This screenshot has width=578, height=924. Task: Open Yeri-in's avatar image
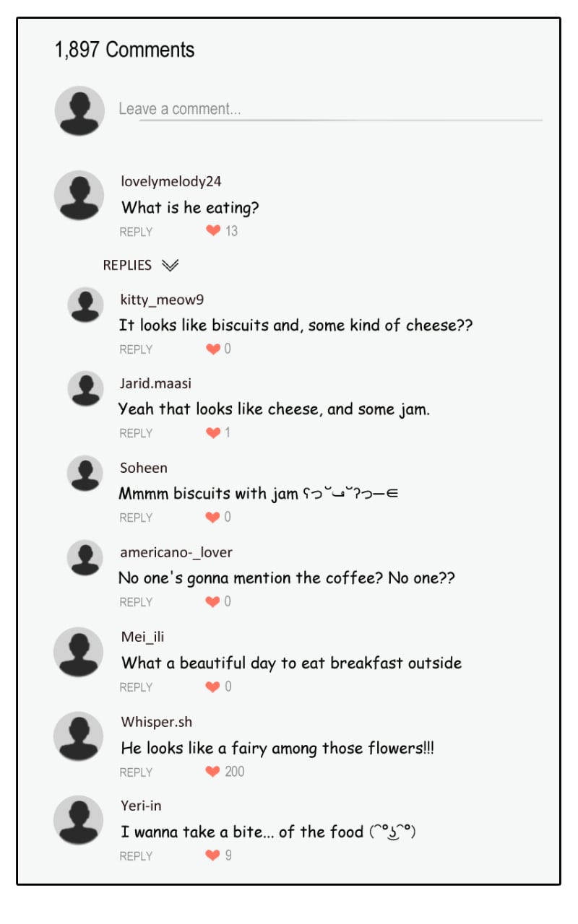coord(79,820)
